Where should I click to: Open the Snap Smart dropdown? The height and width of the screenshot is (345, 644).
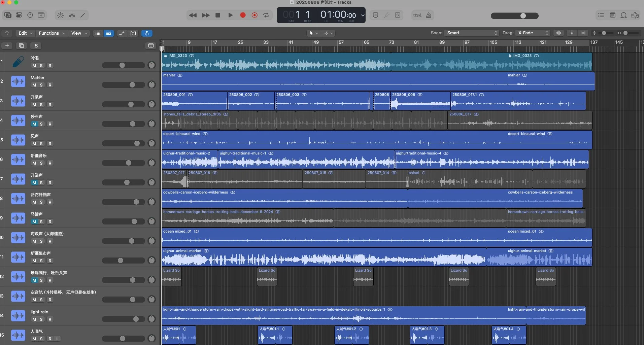pyautogui.click(x=472, y=33)
